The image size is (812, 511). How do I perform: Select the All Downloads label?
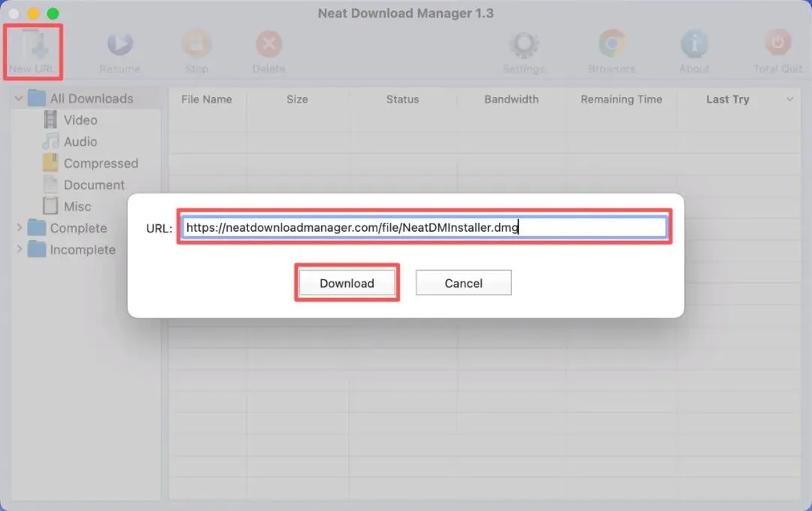click(92, 99)
